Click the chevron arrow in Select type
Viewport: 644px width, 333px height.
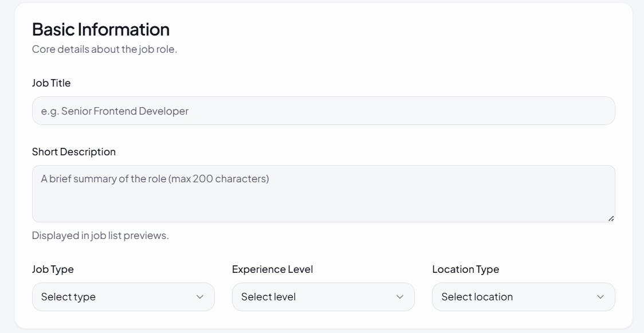200,297
